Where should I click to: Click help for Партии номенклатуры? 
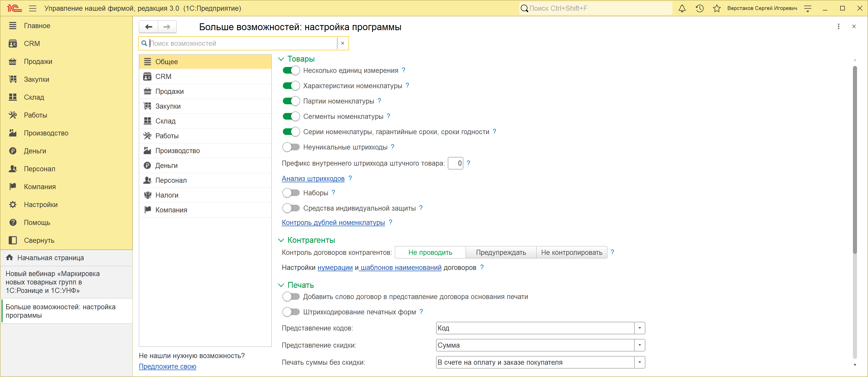379,101
